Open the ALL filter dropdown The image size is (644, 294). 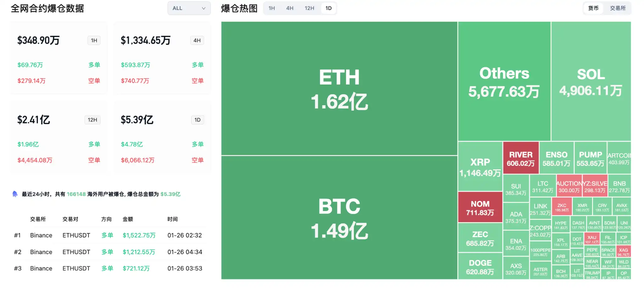click(x=189, y=8)
